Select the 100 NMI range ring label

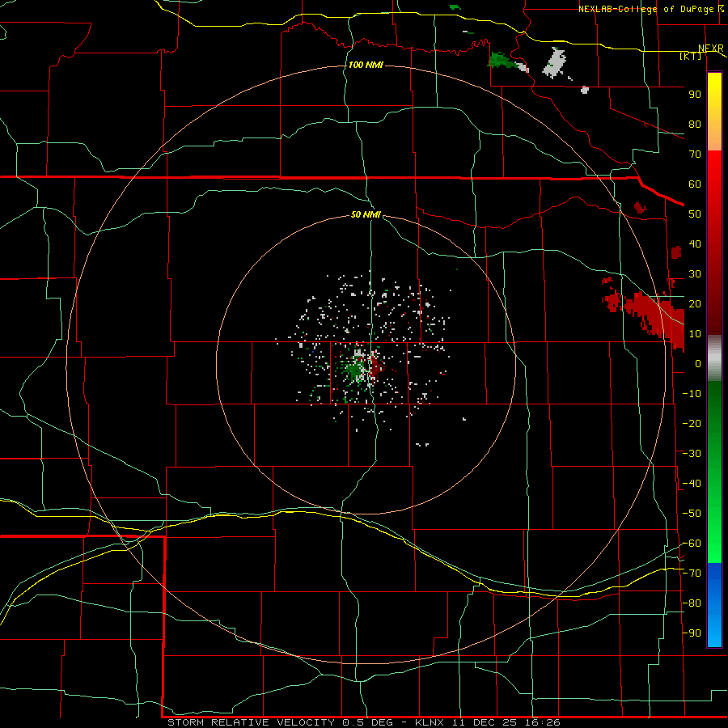(x=366, y=65)
